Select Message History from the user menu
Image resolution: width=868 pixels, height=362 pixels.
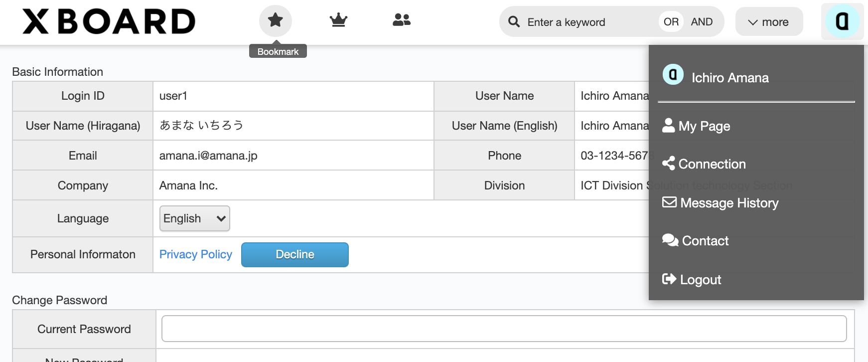pyautogui.click(x=721, y=202)
